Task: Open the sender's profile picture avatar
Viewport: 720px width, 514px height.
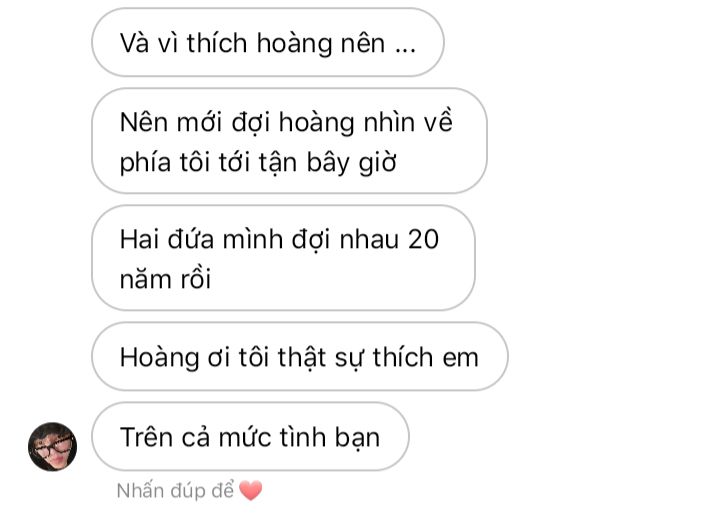Action: [52, 446]
